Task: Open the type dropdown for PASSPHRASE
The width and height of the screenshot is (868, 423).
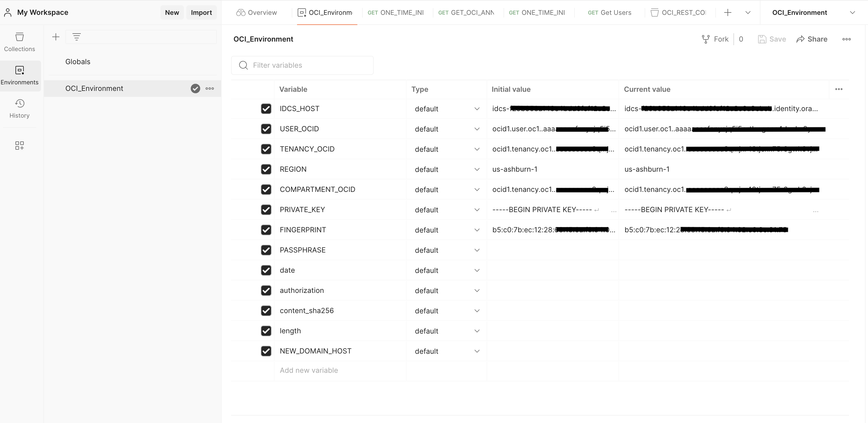Action: [476, 250]
